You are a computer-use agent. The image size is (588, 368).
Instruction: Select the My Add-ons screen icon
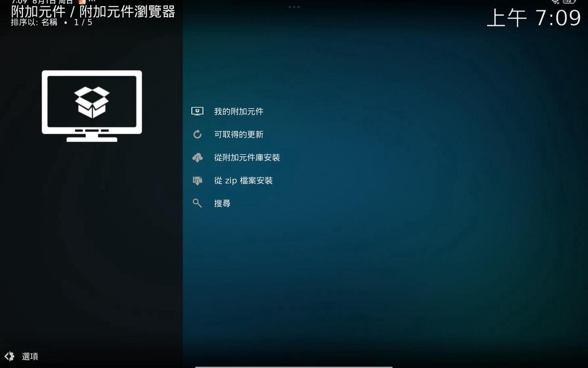click(x=197, y=110)
